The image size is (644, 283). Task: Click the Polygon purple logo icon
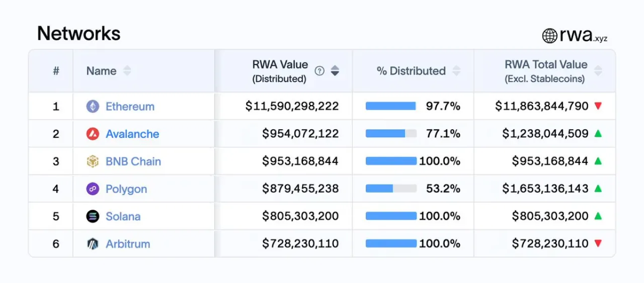93,189
